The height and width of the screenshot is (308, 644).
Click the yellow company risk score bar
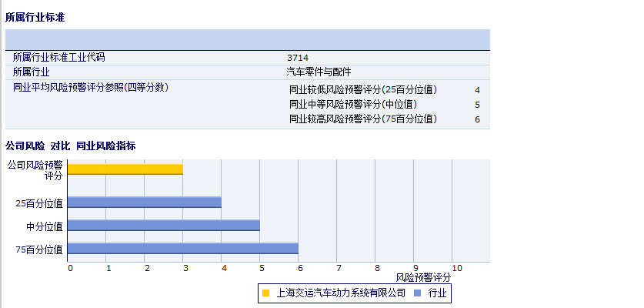tap(125, 169)
